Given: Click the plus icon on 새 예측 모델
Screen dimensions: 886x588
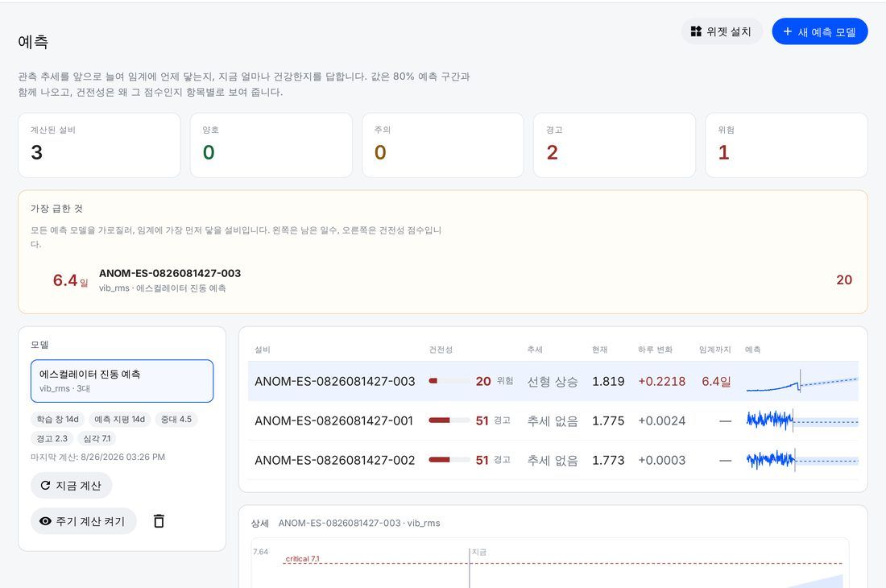Looking at the screenshot, I should 787,31.
